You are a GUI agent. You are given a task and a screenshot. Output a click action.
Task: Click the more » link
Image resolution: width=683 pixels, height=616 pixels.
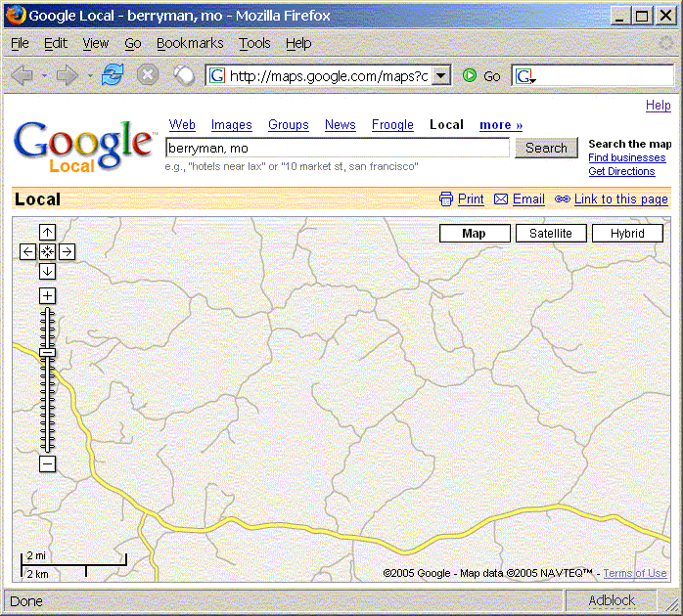coord(501,125)
